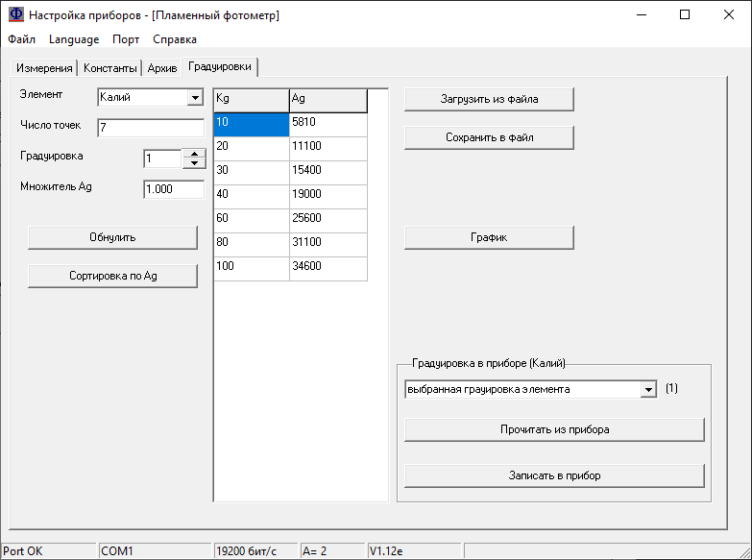Switch to the Константы tab

(x=110, y=68)
